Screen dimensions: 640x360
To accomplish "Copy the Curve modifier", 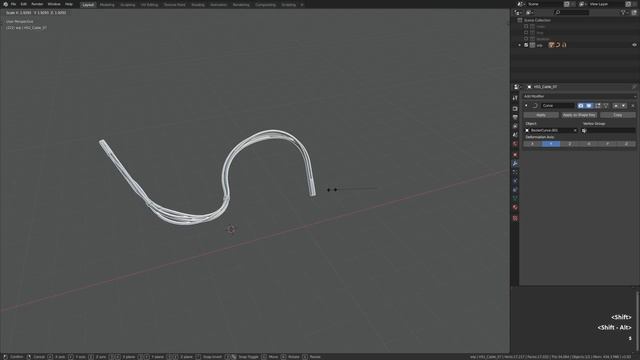I will pos(618,115).
